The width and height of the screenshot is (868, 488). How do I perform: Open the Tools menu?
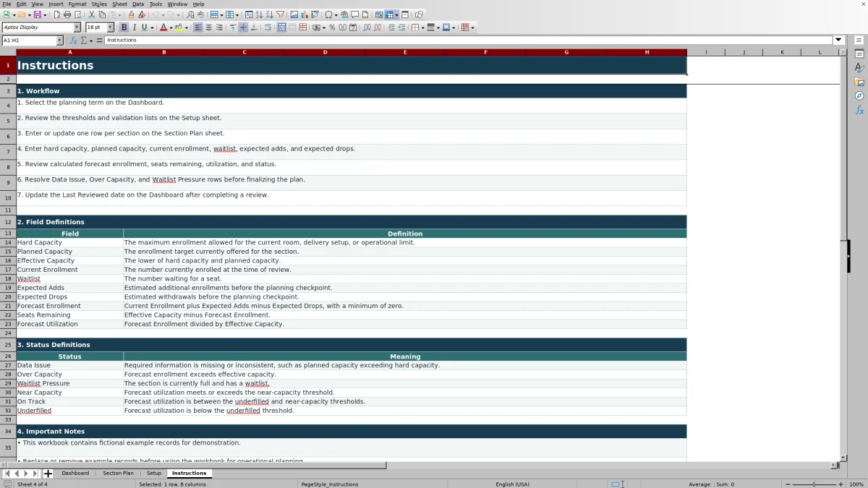[x=156, y=4]
